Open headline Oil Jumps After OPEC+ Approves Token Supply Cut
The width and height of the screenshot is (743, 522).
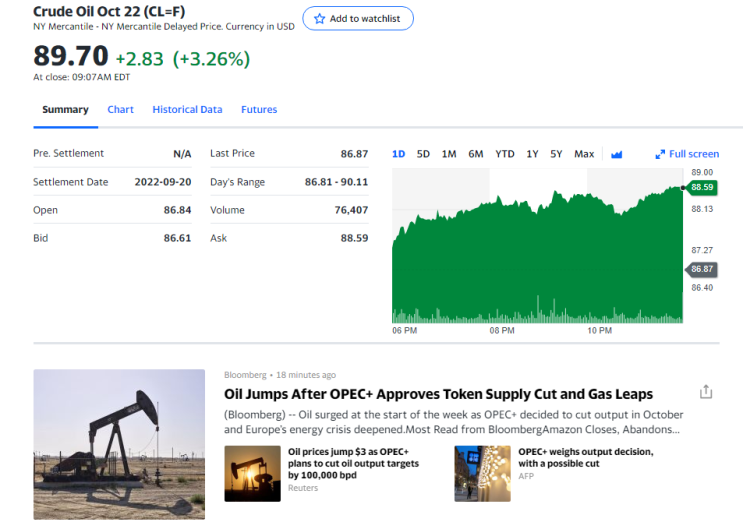coord(438,394)
